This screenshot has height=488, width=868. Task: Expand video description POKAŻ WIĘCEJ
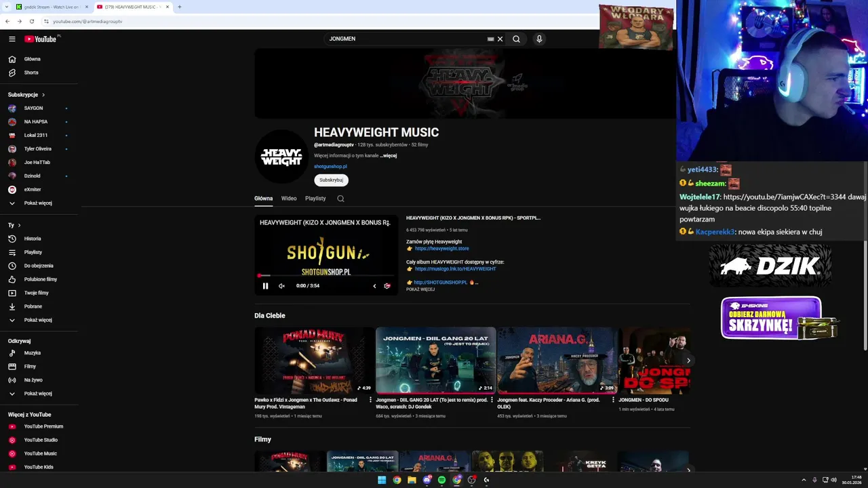point(420,289)
